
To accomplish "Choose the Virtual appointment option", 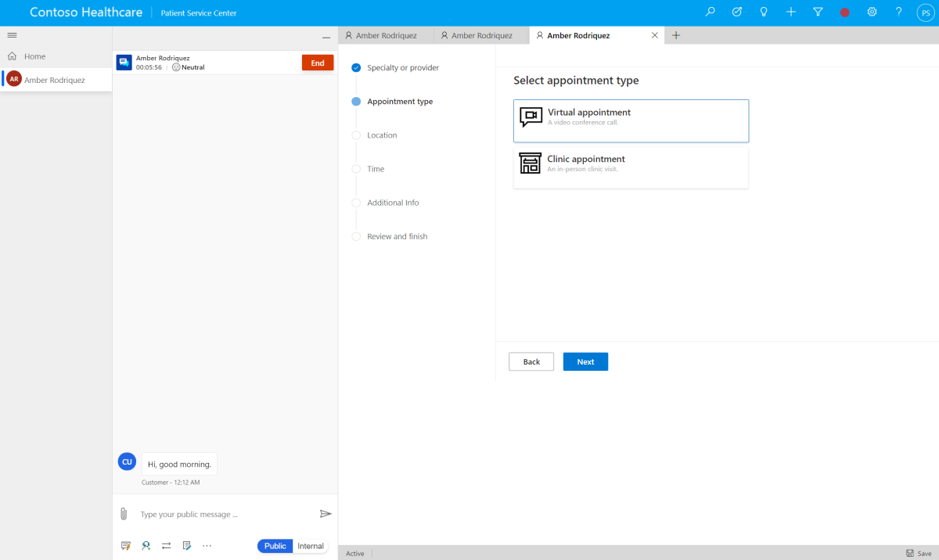I will tap(631, 120).
